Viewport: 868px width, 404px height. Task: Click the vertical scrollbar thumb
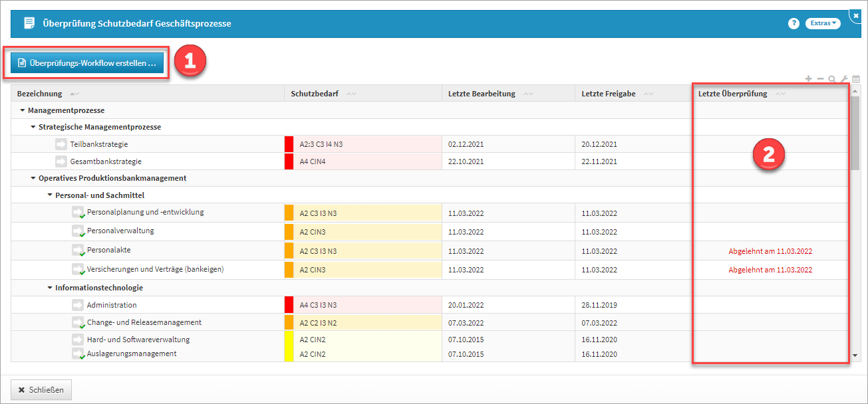pyautogui.click(x=855, y=134)
